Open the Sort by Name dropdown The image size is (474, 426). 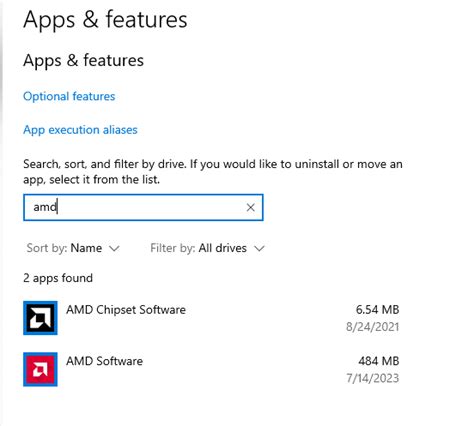coord(73,248)
